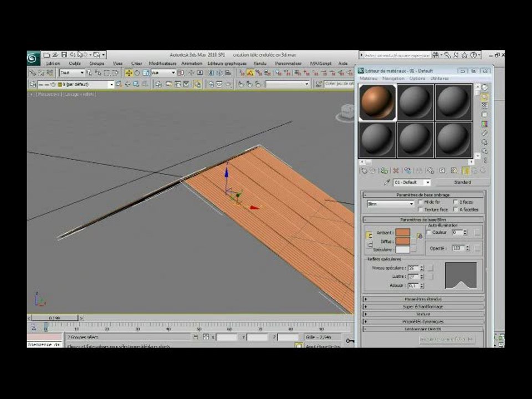Toggle Show map in viewport icon
Image resolution: width=532 pixels, height=399 pixels.
[x=454, y=171]
